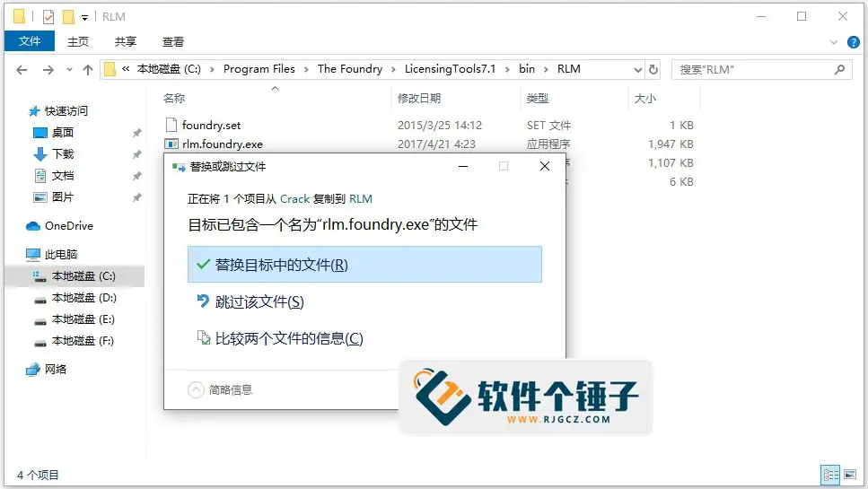
Task: Click the rlm.foundry.exe application icon
Action: (171, 144)
